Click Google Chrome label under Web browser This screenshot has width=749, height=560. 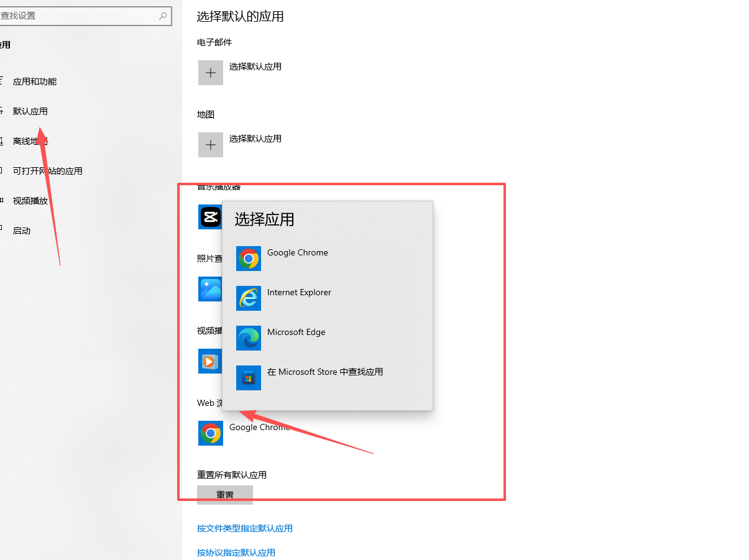(260, 427)
